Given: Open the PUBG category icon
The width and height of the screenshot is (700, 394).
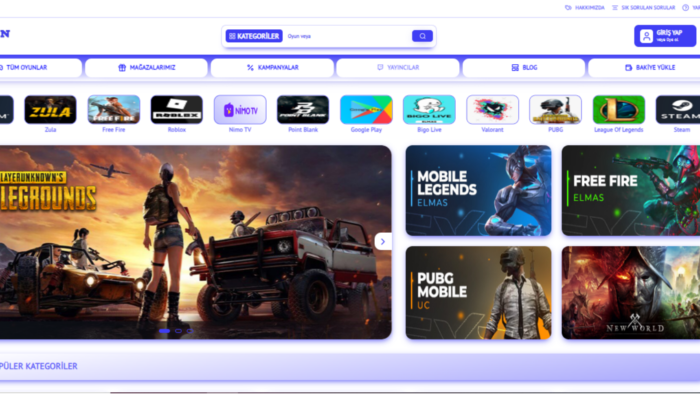Looking at the screenshot, I should point(555,109).
